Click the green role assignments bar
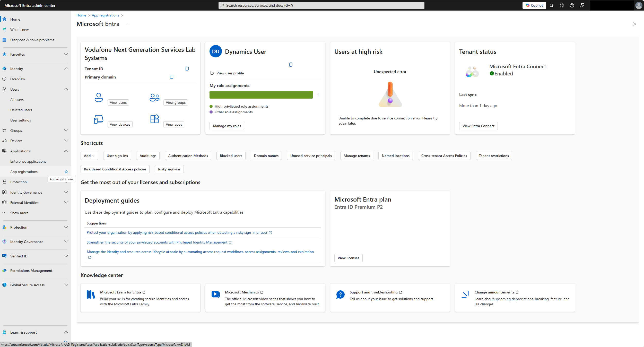Screen dimensions: 644x347 (x=261, y=95)
